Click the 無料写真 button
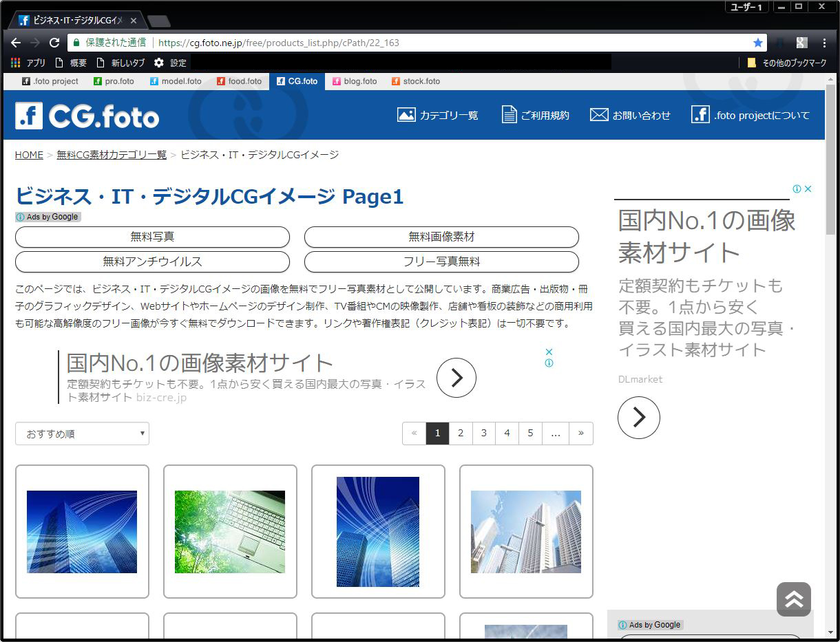The image size is (840, 642). coord(153,237)
